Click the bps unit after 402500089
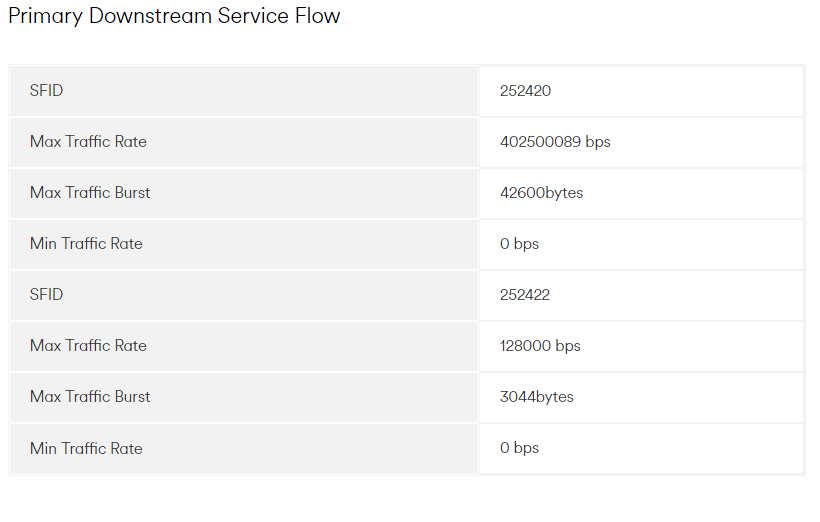This screenshot has width=820, height=522. tap(598, 142)
